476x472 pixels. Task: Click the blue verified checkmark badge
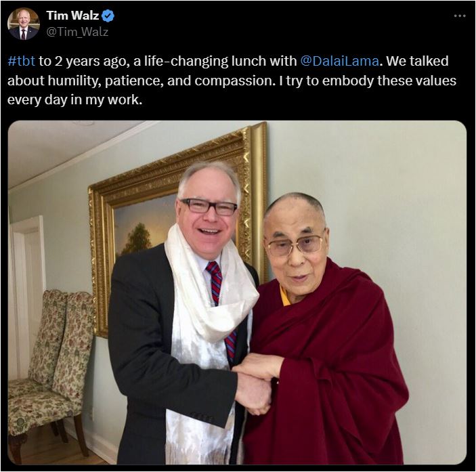[108, 16]
